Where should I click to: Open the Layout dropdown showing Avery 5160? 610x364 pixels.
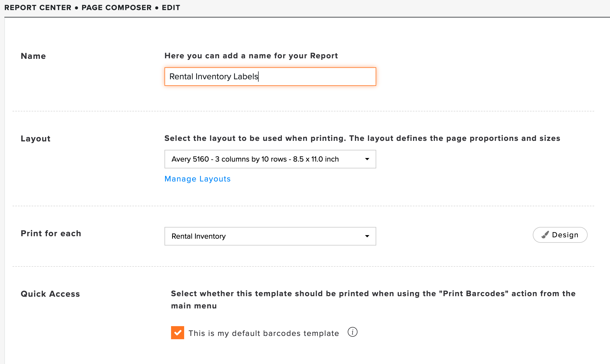[270, 159]
